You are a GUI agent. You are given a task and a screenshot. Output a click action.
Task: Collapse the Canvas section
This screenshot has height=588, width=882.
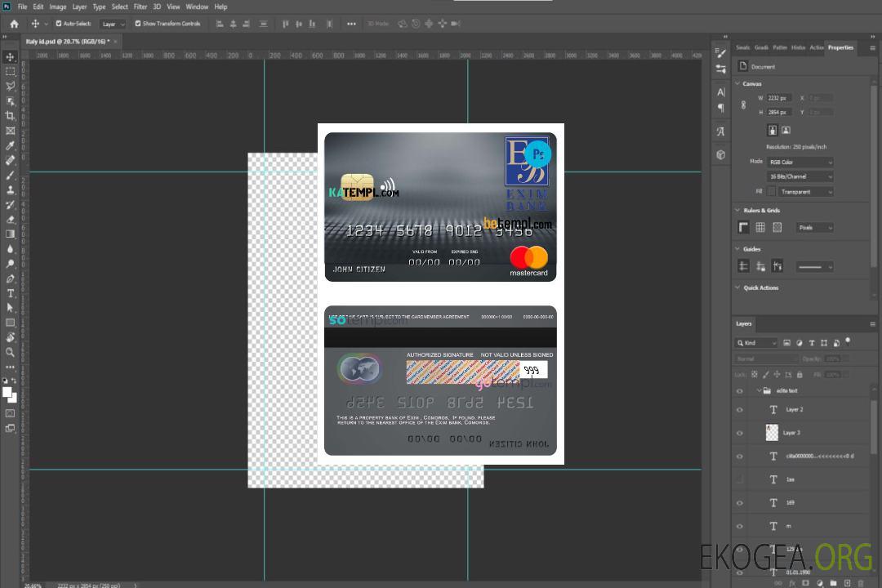[737, 83]
